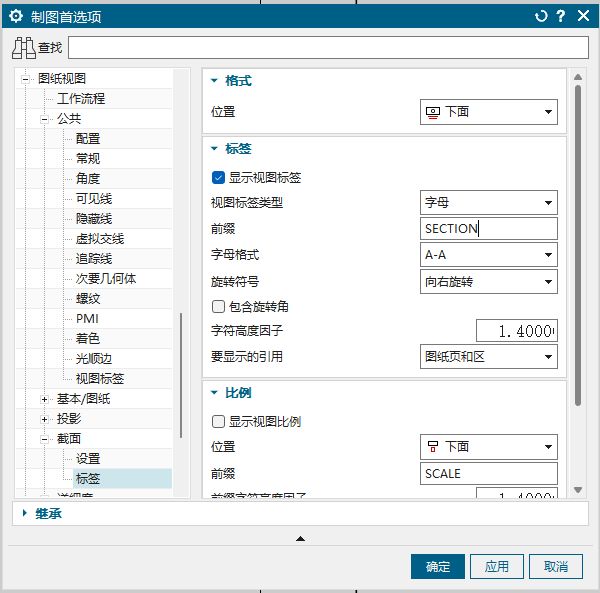Click 确定 button
The image size is (600, 593).
coord(438,566)
